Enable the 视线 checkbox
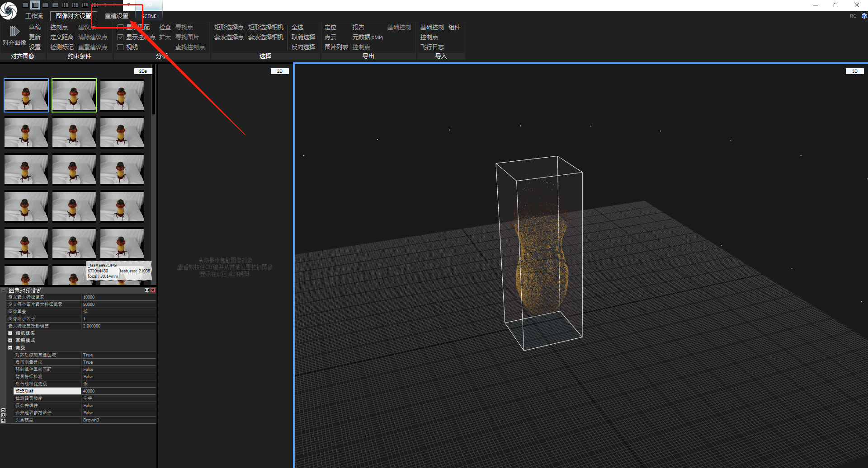The image size is (868, 468). pyautogui.click(x=121, y=47)
